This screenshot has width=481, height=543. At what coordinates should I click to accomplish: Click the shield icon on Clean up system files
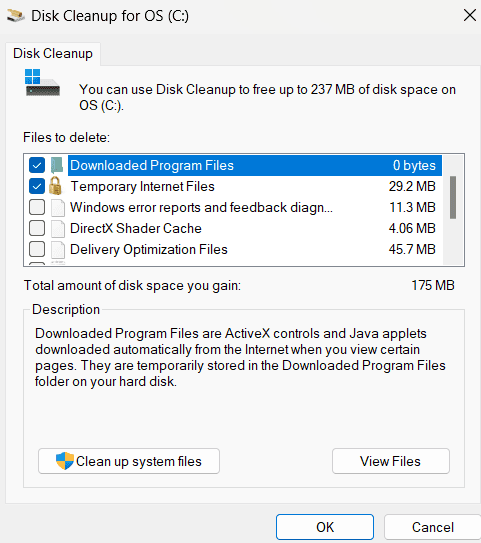(x=65, y=461)
